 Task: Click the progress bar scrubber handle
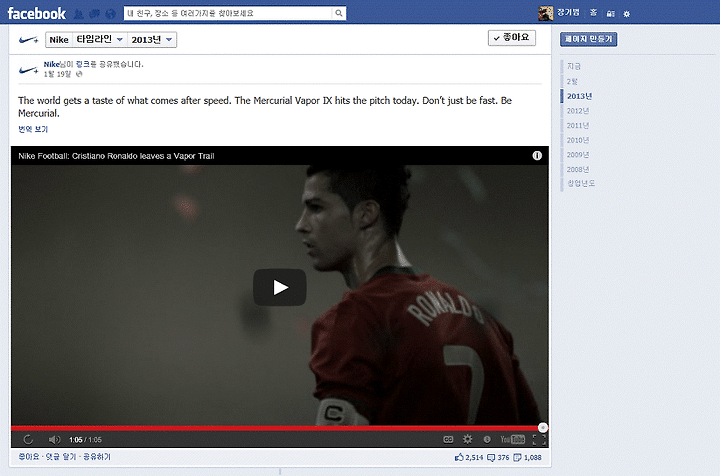pyautogui.click(x=543, y=428)
